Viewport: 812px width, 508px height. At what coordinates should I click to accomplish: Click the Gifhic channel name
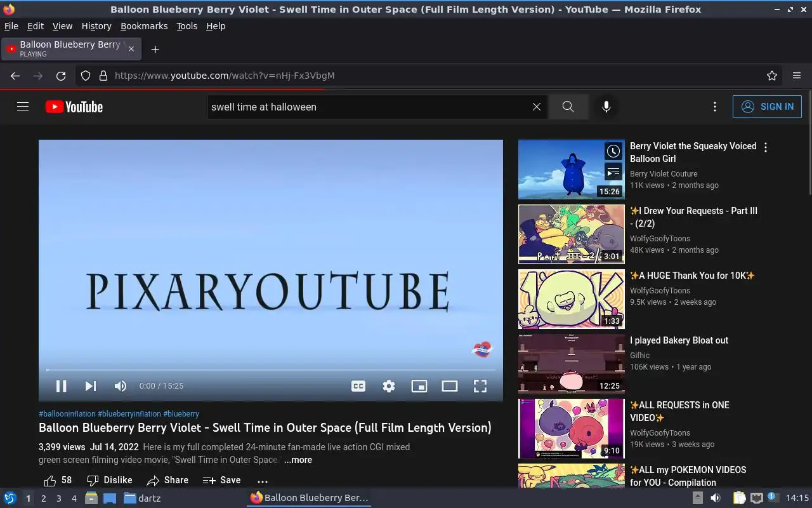(x=639, y=356)
